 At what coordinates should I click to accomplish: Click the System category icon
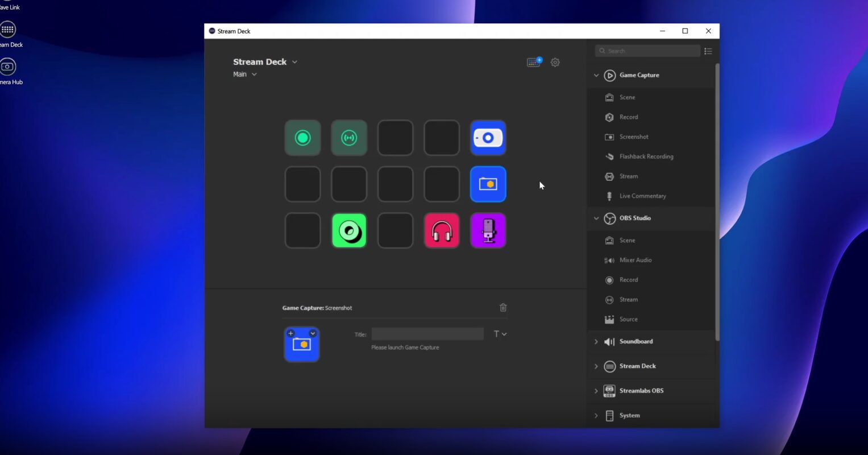[609, 416]
